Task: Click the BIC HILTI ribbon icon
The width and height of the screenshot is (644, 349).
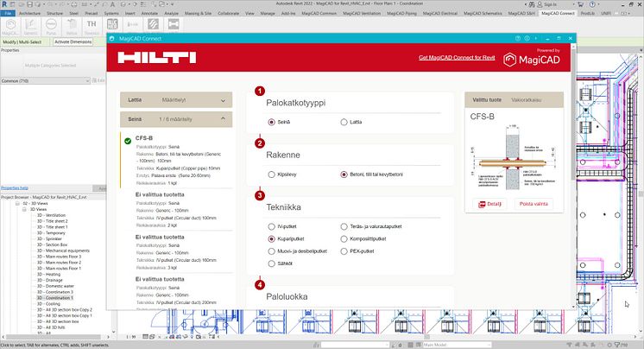Action: click(112, 24)
